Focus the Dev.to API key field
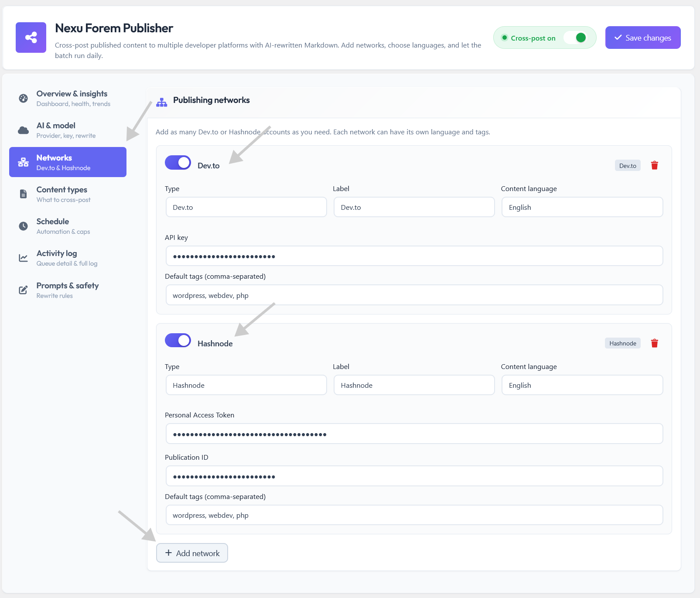700x598 pixels. (414, 256)
